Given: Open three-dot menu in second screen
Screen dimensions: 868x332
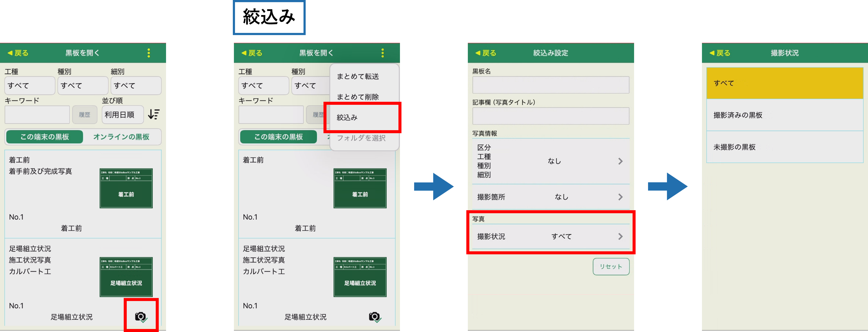Looking at the screenshot, I should tap(382, 53).
